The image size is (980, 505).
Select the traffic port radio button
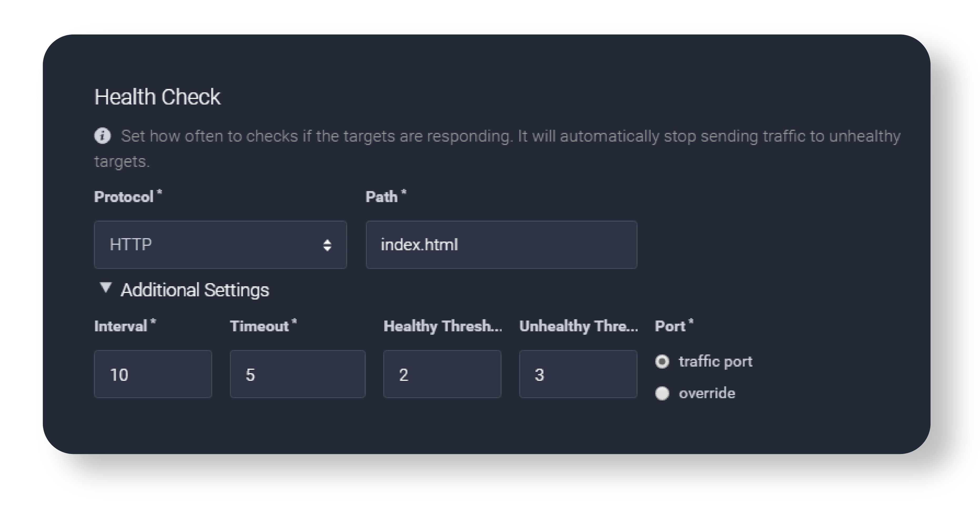coord(662,362)
